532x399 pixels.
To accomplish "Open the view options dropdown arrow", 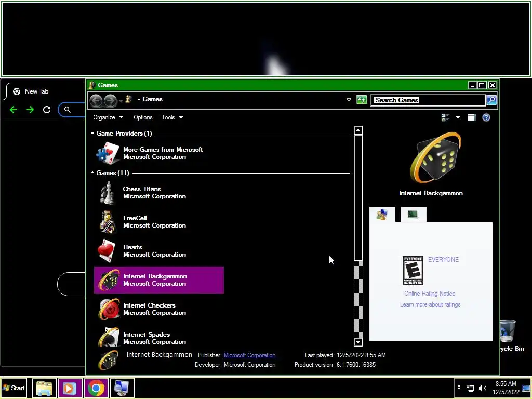I will pos(458,117).
